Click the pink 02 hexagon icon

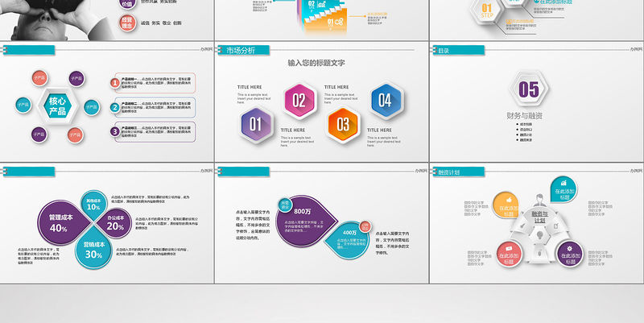[299, 101]
